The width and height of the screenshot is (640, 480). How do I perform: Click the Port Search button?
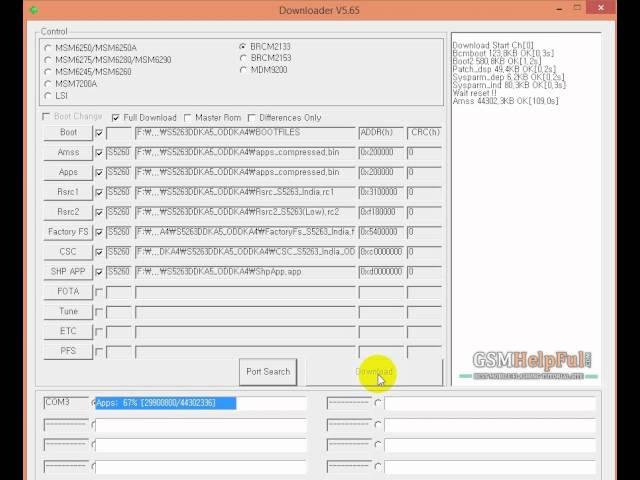coord(268,372)
